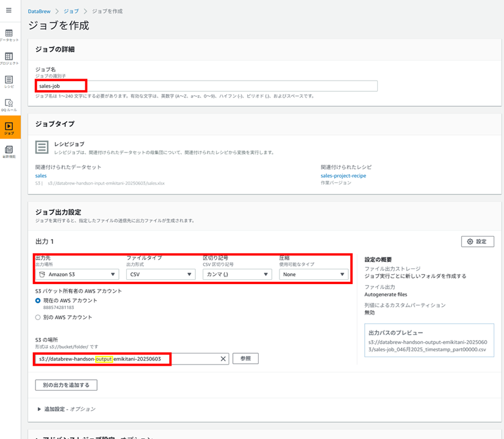This screenshot has height=439, width=504.
Task: Open the associated dataset link 'sales'
Action: pos(41,176)
